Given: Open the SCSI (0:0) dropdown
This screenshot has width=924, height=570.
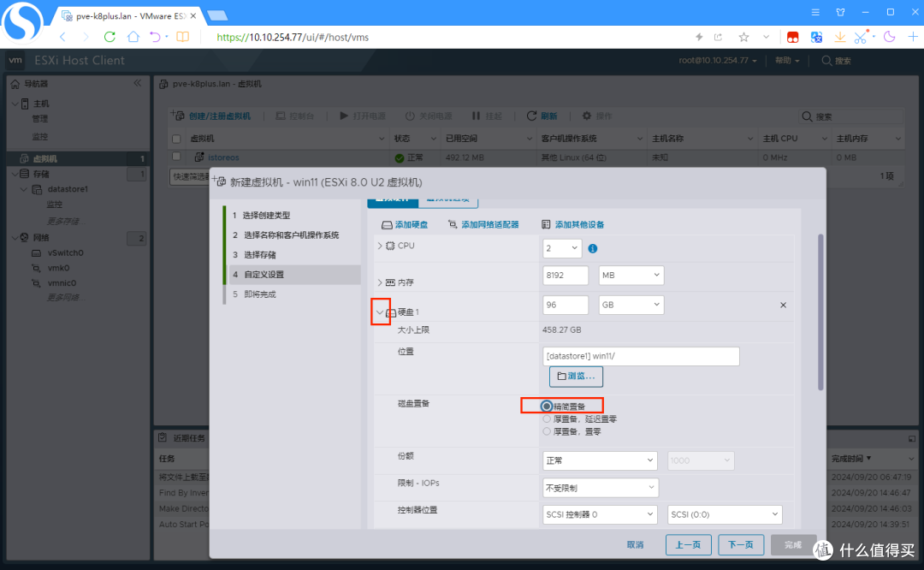Looking at the screenshot, I should coord(725,514).
